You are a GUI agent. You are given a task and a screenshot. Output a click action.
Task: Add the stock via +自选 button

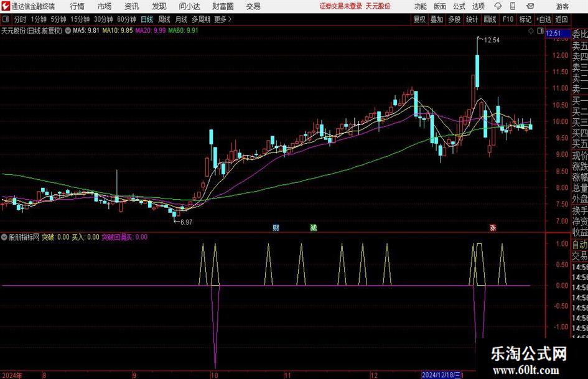point(544,19)
